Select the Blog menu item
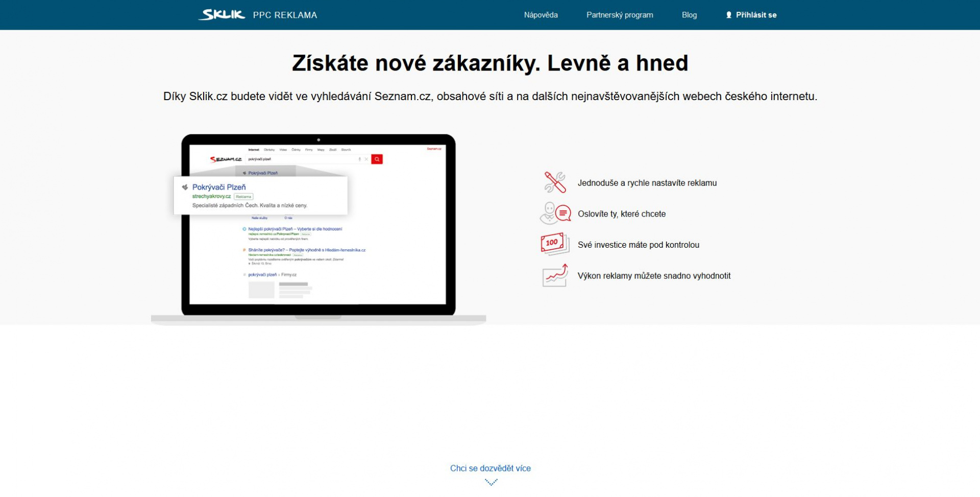This screenshot has width=980, height=497. 689,15
